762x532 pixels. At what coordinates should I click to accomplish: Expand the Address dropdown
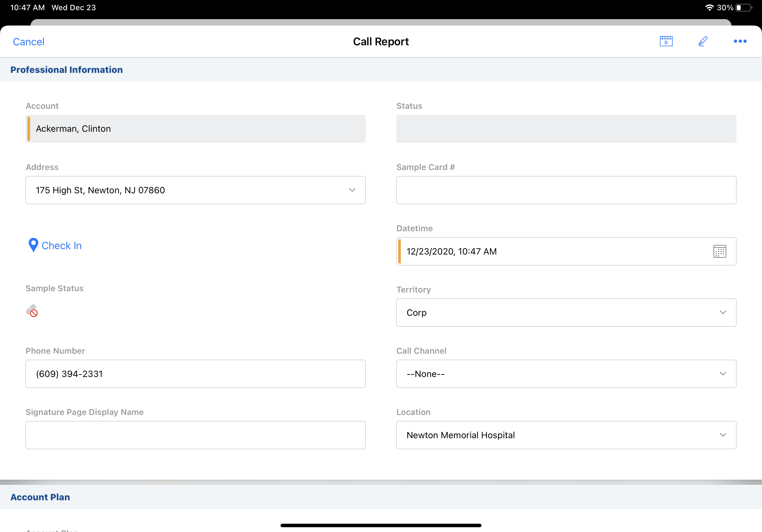[x=352, y=190]
